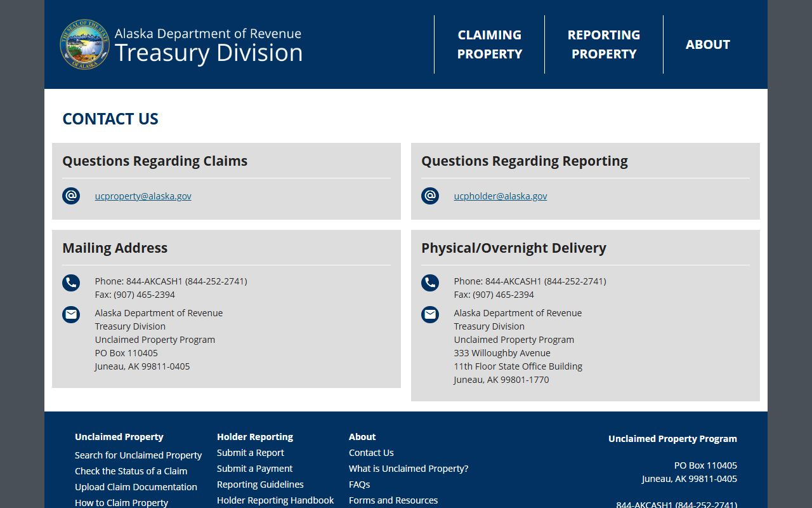Screen dimensions: 812x508
Task: Click the Questions Regarding Reporting heading
Action: click(525, 161)
